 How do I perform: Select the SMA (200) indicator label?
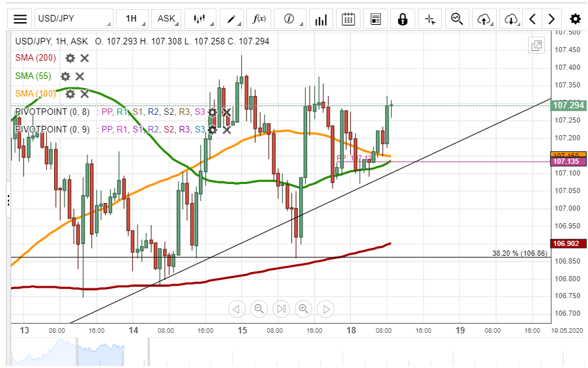pyautogui.click(x=36, y=58)
